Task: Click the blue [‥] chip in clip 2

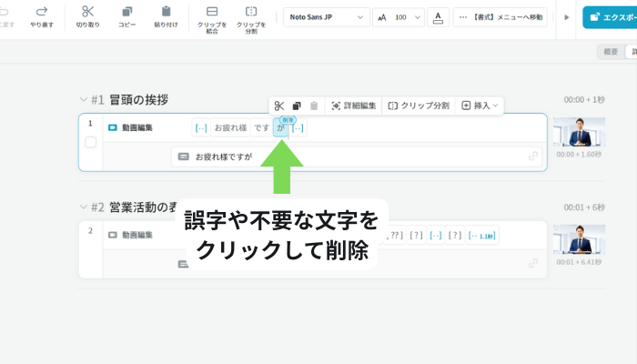Action: click(436, 235)
